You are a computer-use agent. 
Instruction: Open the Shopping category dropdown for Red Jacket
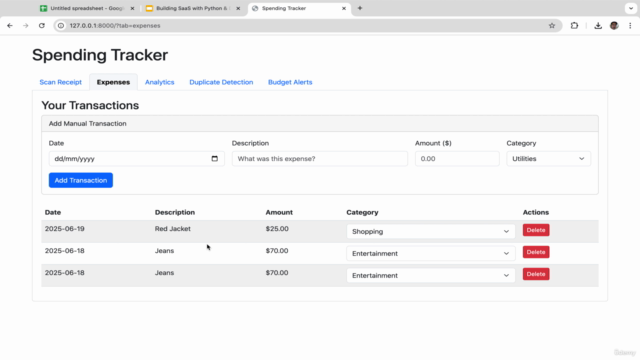[431, 231]
